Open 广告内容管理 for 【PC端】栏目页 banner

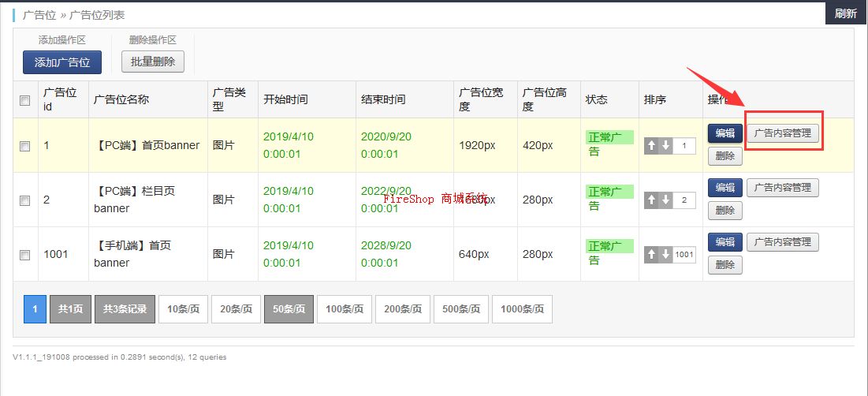(x=783, y=187)
